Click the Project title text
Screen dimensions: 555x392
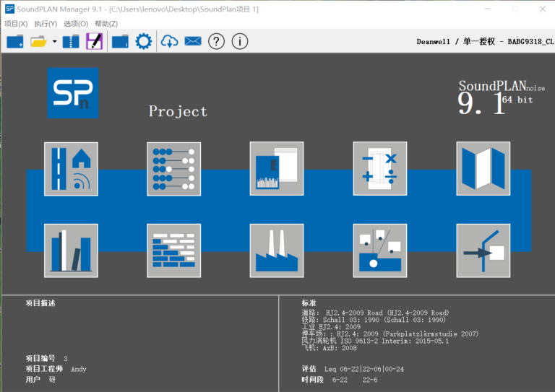click(178, 111)
